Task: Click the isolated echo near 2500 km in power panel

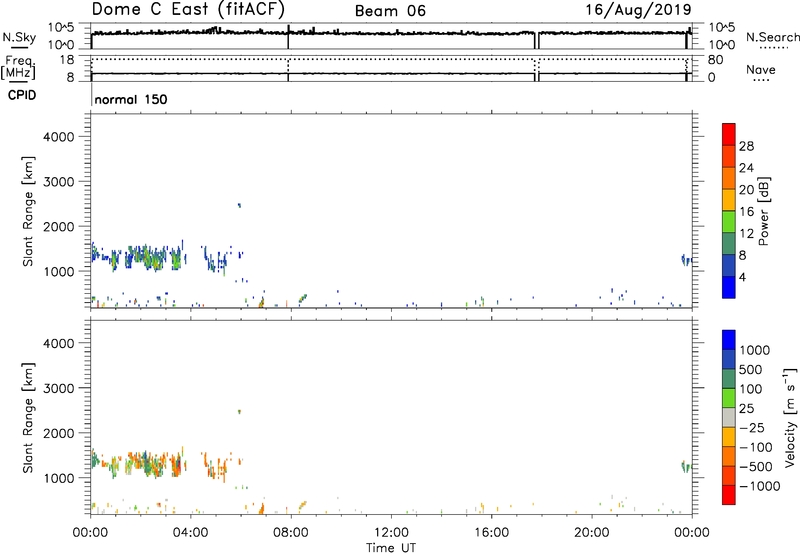Action: 239,205
